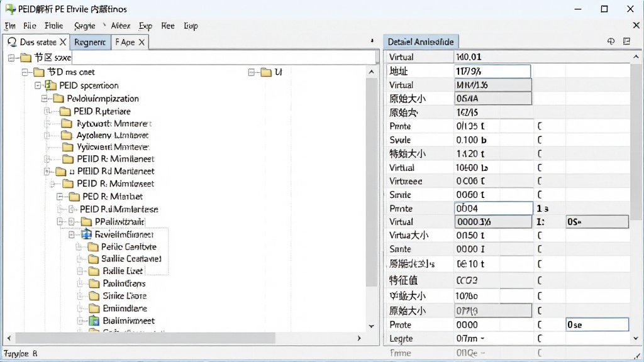Image resolution: width=644 pixels, height=362 pixels.
Task: Collapse the "Ul" tree node
Action: [252, 73]
